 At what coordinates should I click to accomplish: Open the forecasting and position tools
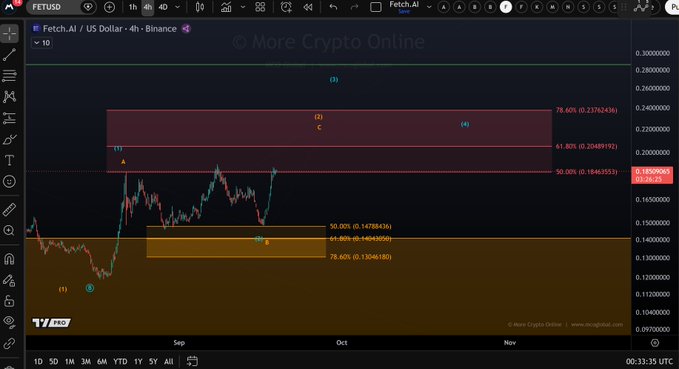pyautogui.click(x=10, y=118)
